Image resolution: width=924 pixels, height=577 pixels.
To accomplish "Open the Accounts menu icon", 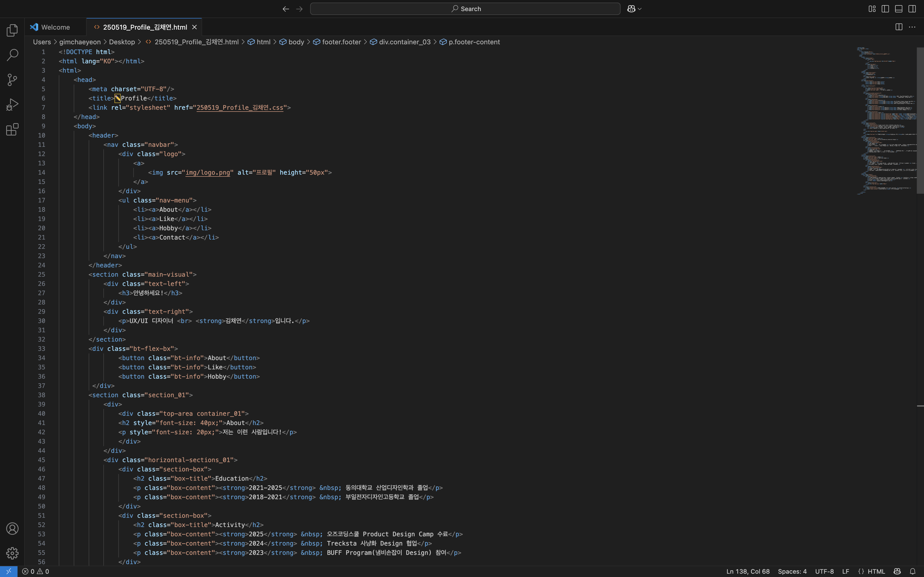I will (12, 529).
